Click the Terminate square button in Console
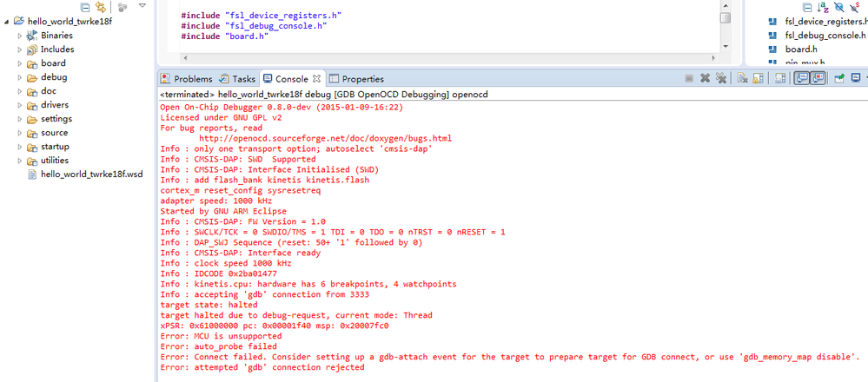The height and width of the screenshot is (382, 868). coord(689,78)
